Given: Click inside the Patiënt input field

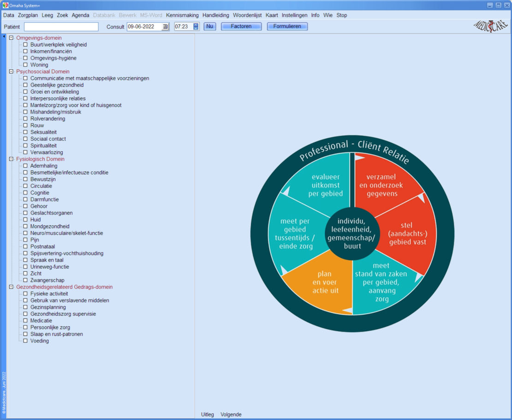Looking at the screenshot, I should (x=61, y=26).
